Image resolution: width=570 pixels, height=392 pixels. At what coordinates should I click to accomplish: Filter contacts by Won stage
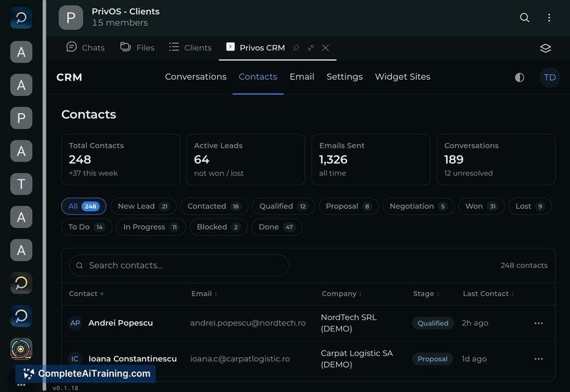tap(481, 206)
